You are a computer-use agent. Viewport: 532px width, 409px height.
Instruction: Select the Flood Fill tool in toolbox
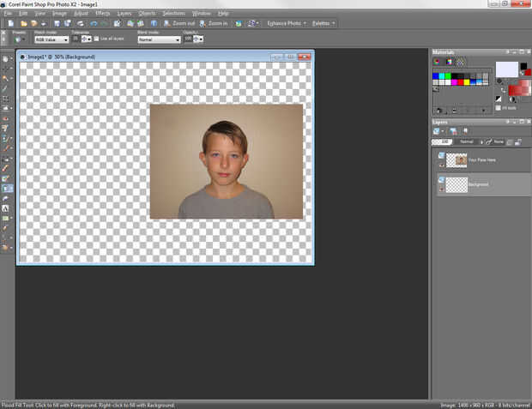pyautogui.click(x=7, y=188)
